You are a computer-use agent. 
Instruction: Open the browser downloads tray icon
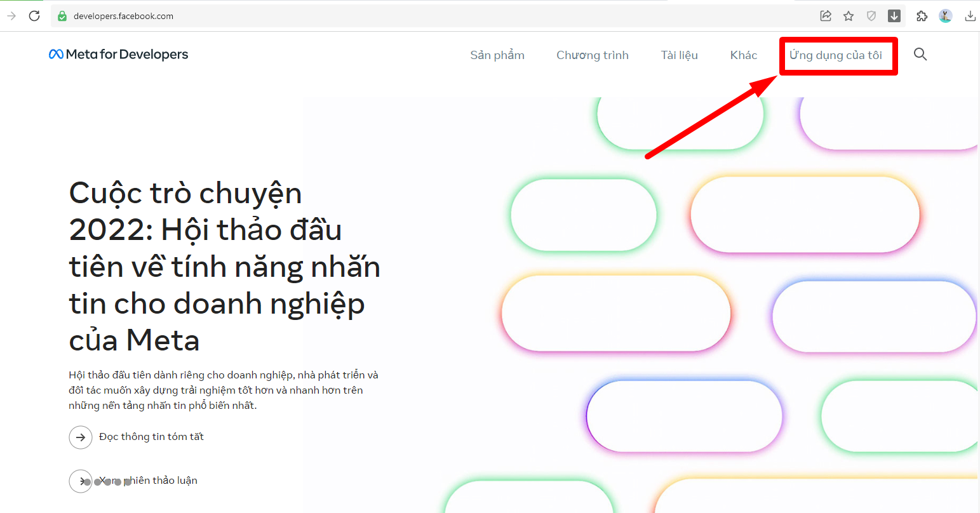(970, 16)
